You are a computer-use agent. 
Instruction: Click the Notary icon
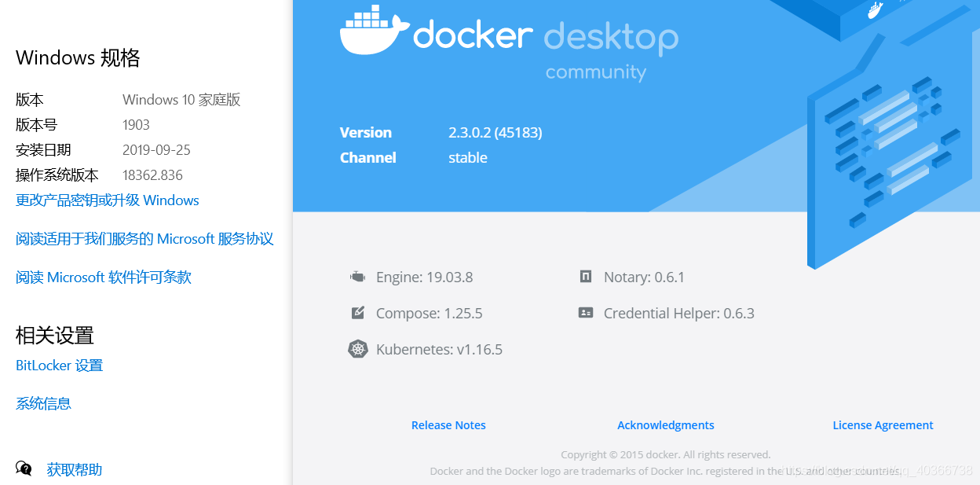click(x=586, y=277)
